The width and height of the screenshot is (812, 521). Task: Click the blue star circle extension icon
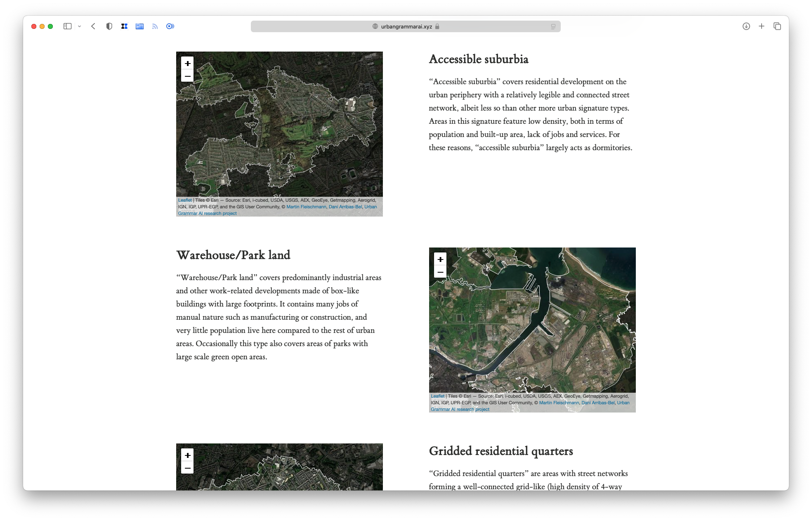[170, 26]
